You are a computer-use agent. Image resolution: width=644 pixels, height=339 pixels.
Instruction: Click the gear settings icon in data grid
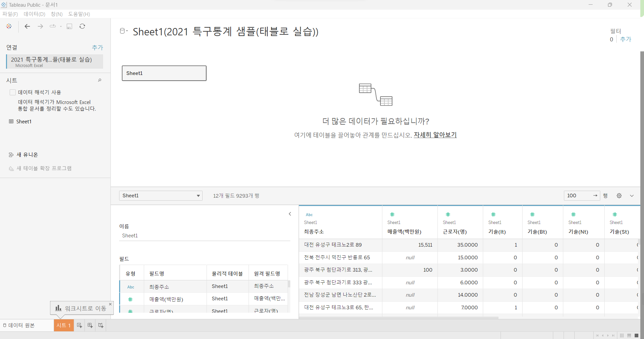coord(619,196)
